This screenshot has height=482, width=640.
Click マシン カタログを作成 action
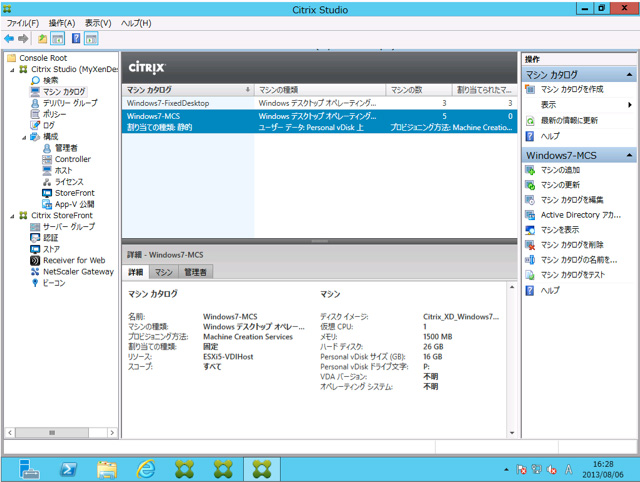[572, 89]
